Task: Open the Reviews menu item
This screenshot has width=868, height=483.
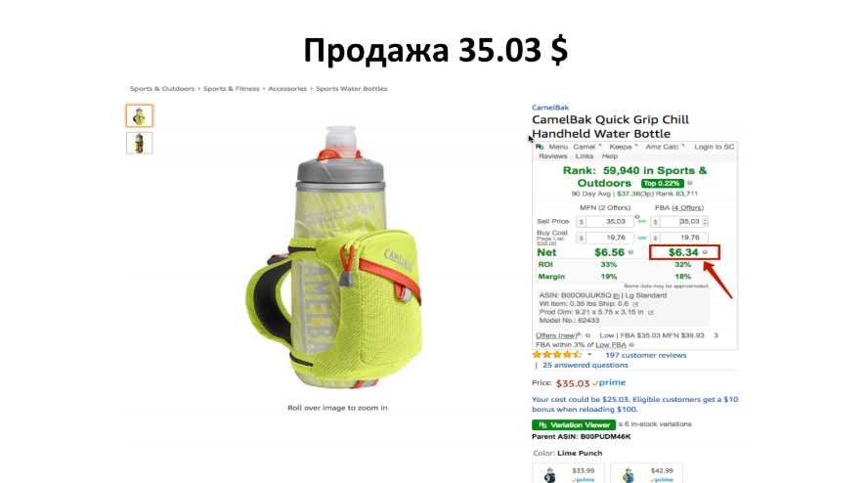Action: point(553,156)
